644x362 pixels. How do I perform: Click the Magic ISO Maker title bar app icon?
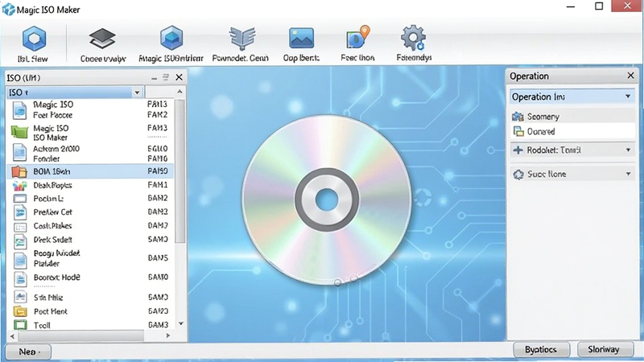[x=8, y=9]
